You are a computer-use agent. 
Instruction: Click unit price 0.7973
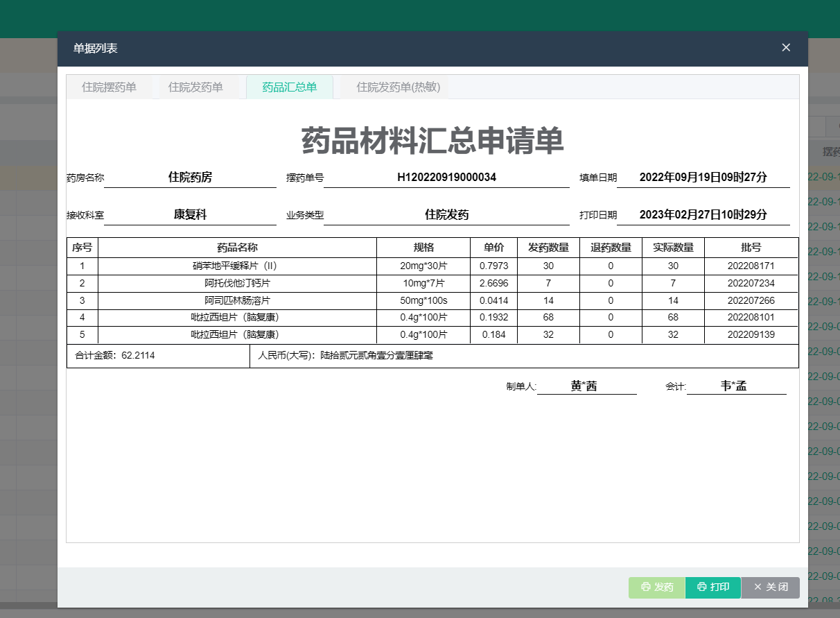pyautogui.click(x=494, y=266)
